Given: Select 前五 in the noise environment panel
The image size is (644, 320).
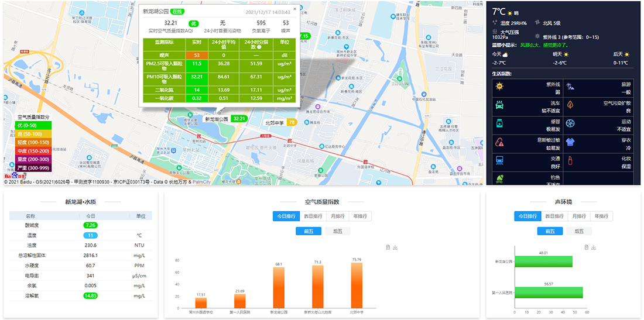Looking at the screenshot, I should (550, 231).
